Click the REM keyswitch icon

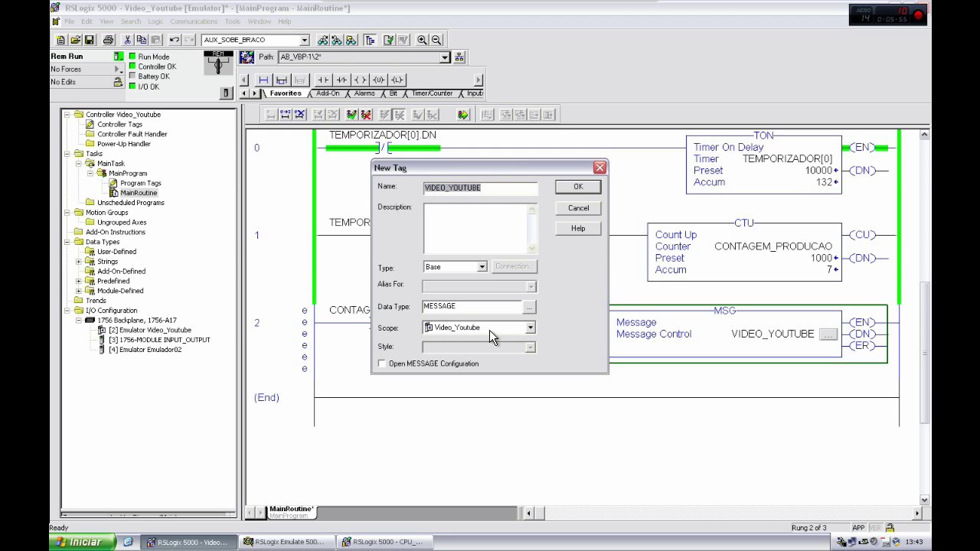tap(218, 63)
